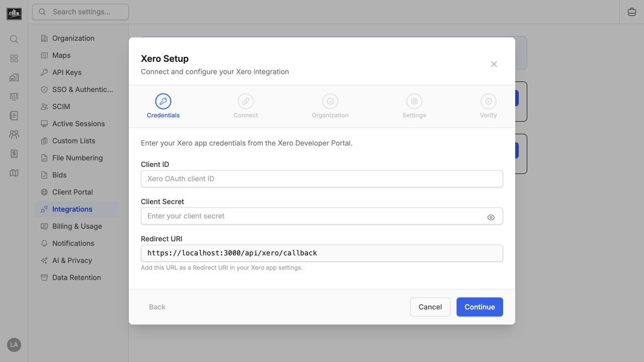The height and width of the screenshot is (362, 644).
Task: Open Billing & Usage settings
Action: tap(76, 226)
